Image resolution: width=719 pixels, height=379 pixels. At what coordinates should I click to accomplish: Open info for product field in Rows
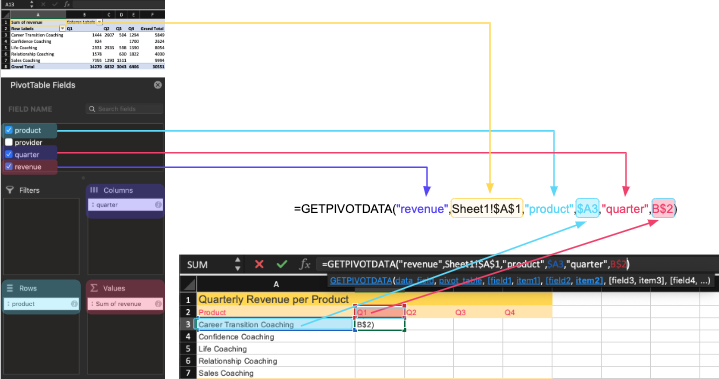click(74, 304)
